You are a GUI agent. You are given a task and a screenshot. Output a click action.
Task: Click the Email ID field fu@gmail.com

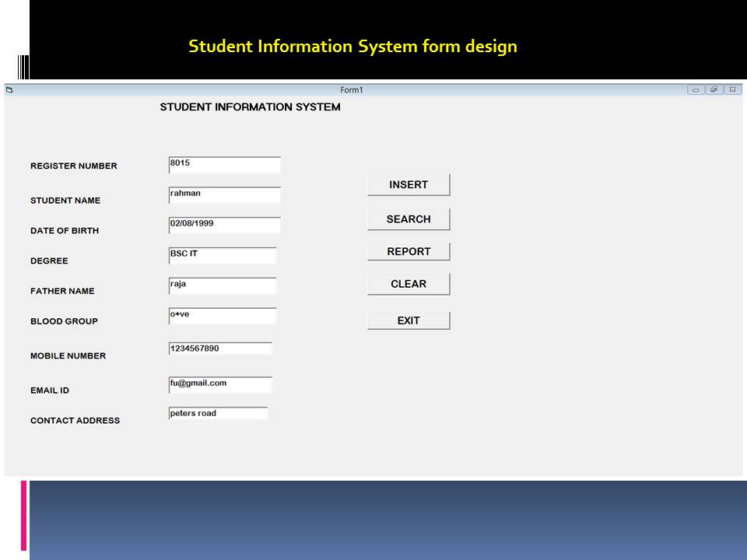(x=220, y=385)
